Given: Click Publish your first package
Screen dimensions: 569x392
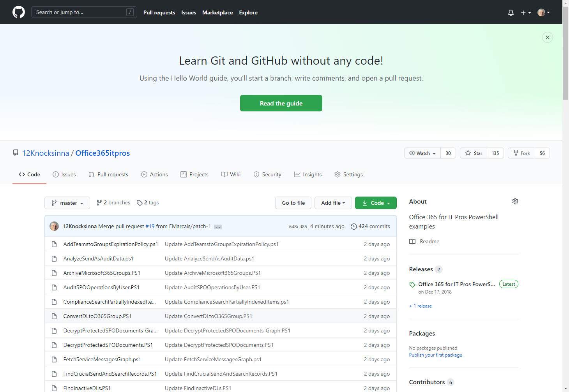Looking at the screenshot, I should click(435, 355).
